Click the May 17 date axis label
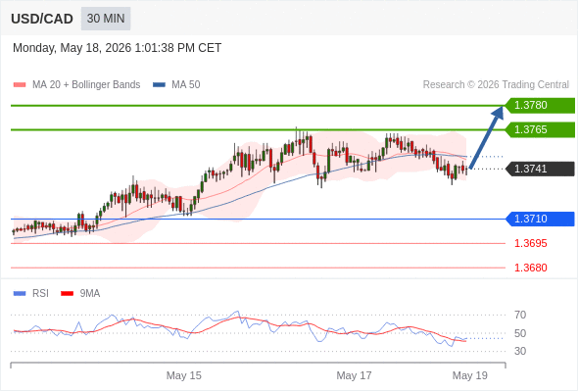The height and width of the screenshot is (392, 578). pyautogui.click(x=354, y=375)
